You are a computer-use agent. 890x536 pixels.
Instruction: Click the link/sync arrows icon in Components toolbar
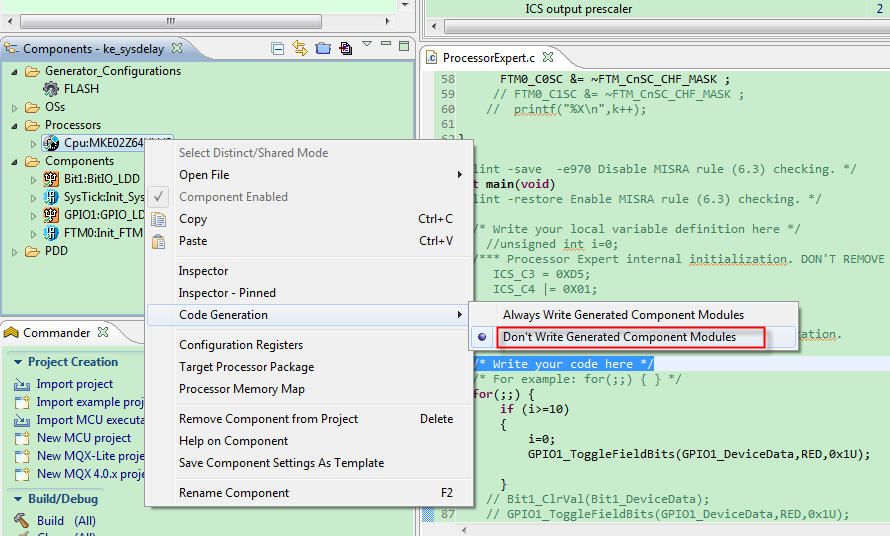pos(300,48)
